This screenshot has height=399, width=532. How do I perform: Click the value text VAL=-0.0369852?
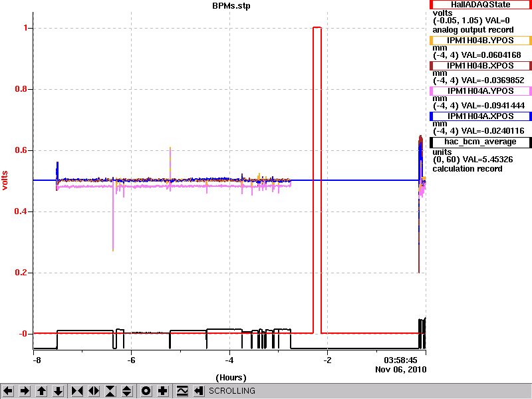[x=493, y=80]
